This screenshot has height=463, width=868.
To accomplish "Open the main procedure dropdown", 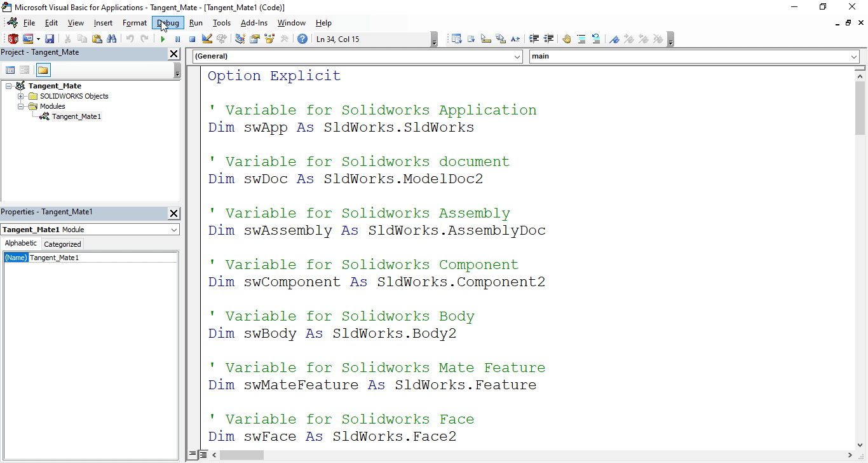I will click(853, 57).
